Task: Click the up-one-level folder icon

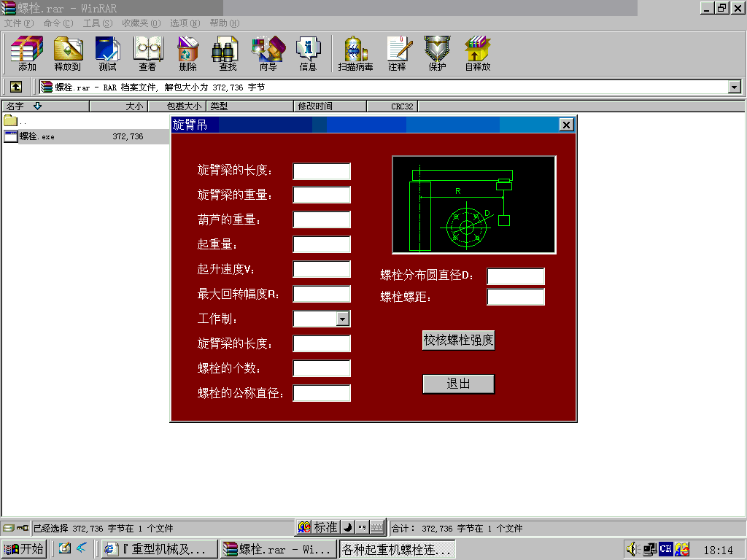Action: click(x=15, y=86)
